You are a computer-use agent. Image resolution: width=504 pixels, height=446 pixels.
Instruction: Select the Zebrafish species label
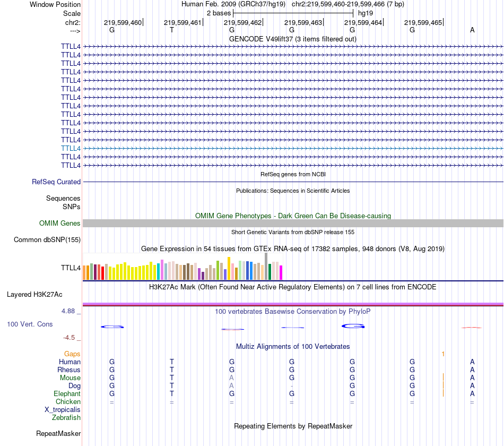[66, 418]
